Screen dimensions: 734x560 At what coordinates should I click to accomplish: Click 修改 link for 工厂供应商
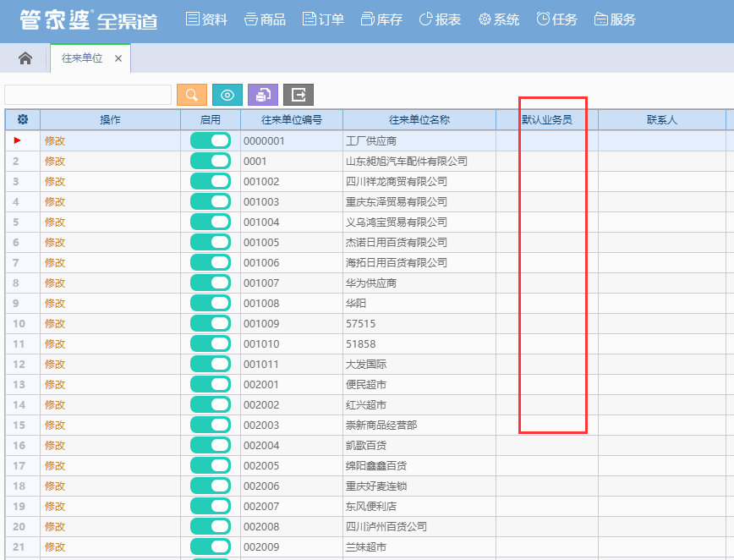coord(55,141)
